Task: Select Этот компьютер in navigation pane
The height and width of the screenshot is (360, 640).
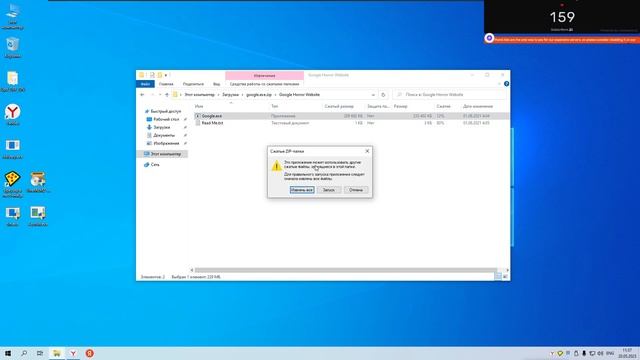Action: (162, 154)
